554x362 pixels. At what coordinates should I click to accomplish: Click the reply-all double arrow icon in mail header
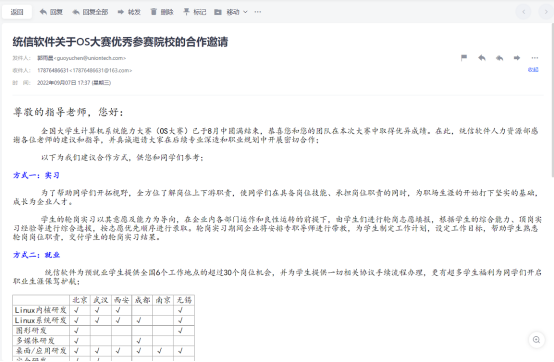click(x=499, y=58)
